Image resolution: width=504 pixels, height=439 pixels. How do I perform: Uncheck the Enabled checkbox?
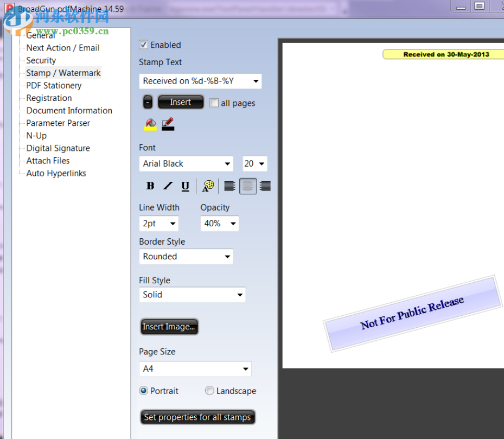143,44
